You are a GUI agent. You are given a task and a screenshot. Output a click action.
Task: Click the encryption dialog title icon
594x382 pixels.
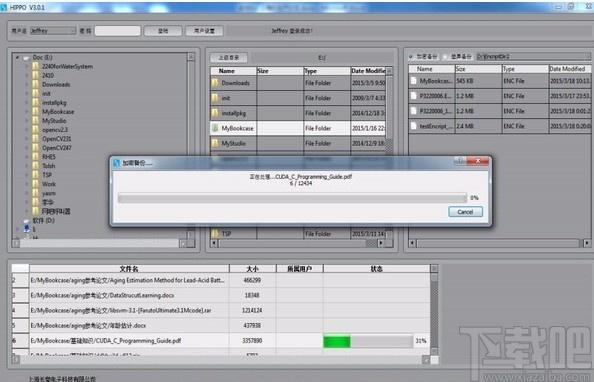(116, 163)
